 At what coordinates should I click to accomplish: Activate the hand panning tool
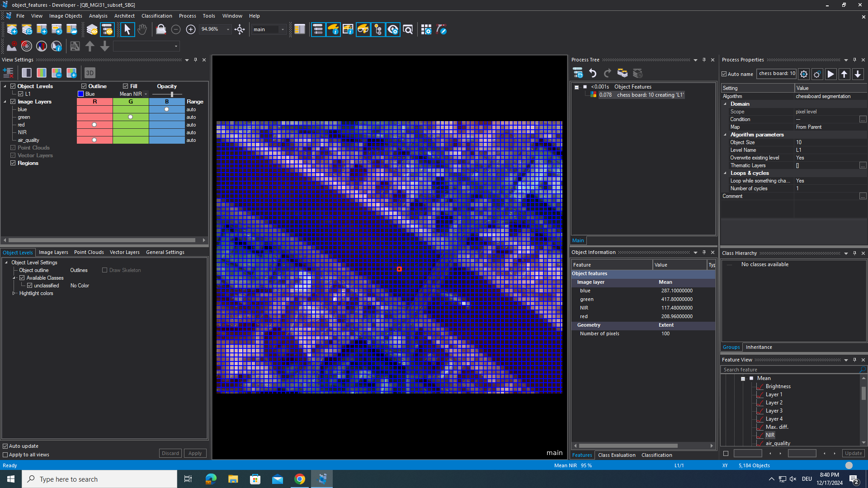(142, 30)
